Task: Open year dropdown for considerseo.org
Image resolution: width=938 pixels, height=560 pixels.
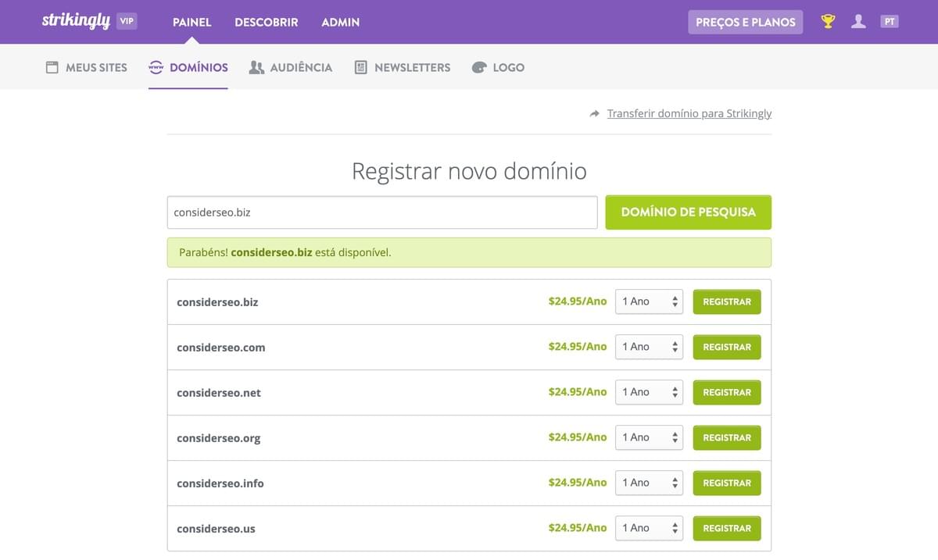Action: (649, 437)
